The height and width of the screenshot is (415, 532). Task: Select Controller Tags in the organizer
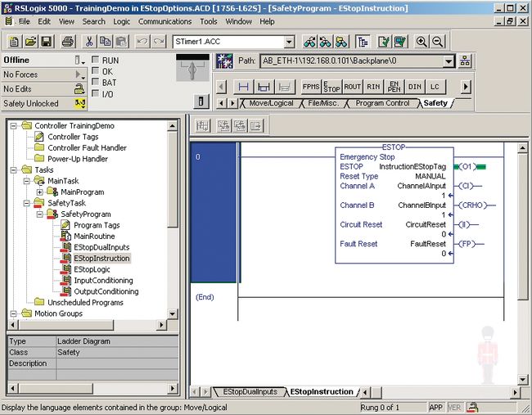73,137
